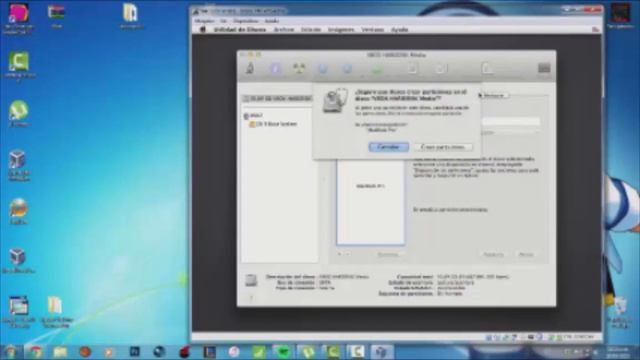Screen dimensions: 640x360
Task: Open the Apple menu icon
Action: [x=202, y=29]
